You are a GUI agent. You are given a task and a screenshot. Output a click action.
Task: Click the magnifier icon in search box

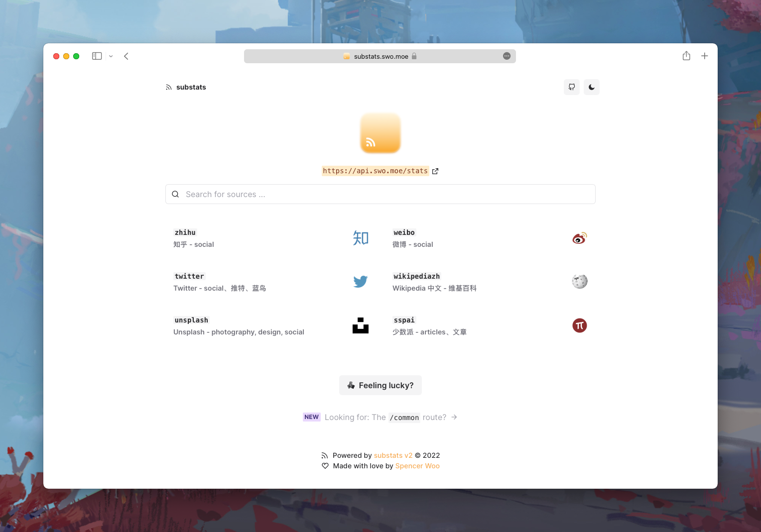click(x=175, y=194)
